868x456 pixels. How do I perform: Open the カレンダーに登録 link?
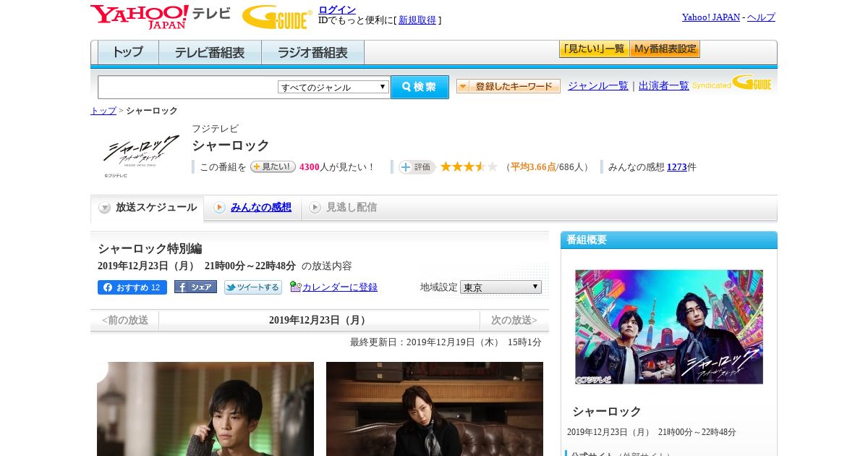click(x=339, y=287)
